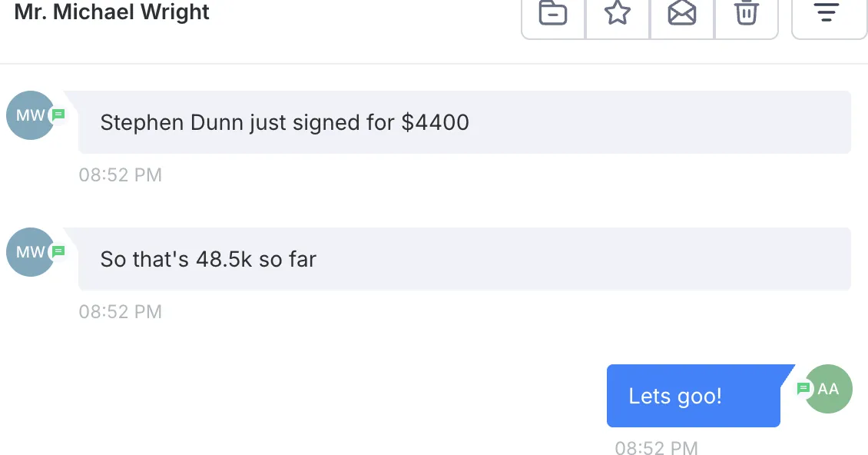Image resolution: width=868 pixels, height=455 pixels.
Task: Click the word "48.5k" in second message
Action: coord(224,259)
